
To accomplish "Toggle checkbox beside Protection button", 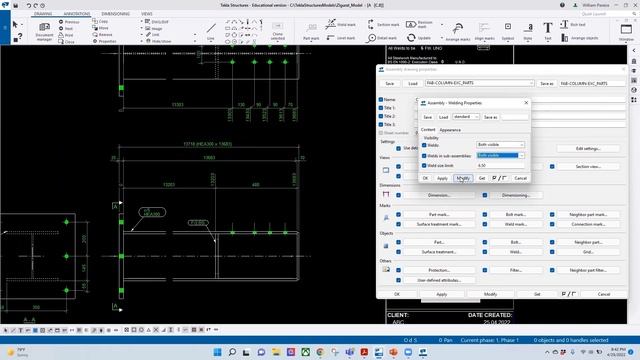I will point(398,270).
